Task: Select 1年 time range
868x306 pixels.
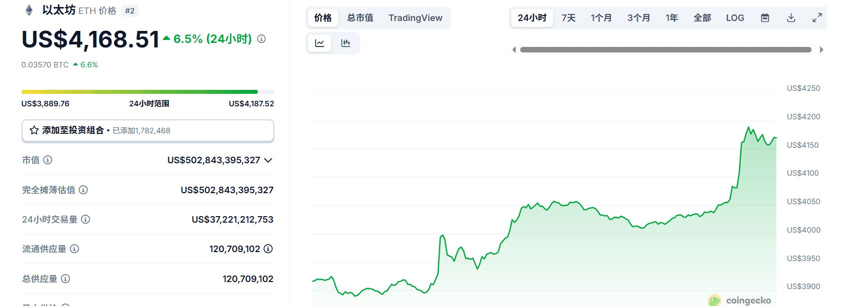Action: pos(672,18)
